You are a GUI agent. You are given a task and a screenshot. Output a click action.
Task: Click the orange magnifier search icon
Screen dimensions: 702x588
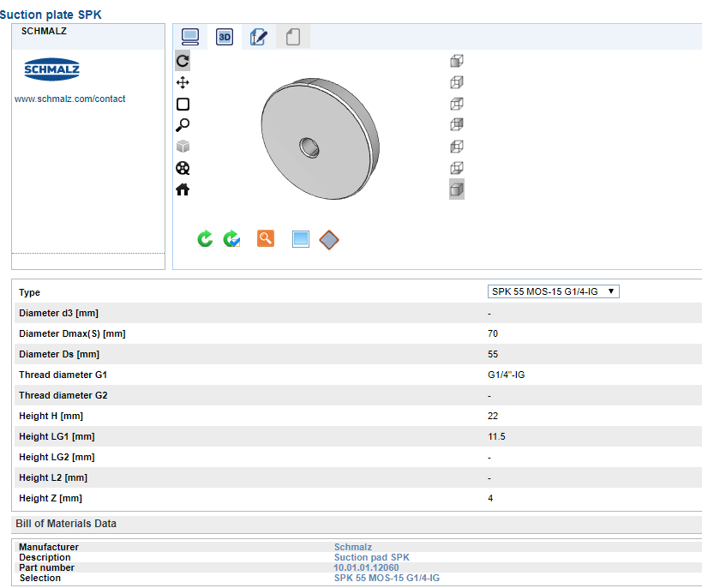(x=266, y=238)
